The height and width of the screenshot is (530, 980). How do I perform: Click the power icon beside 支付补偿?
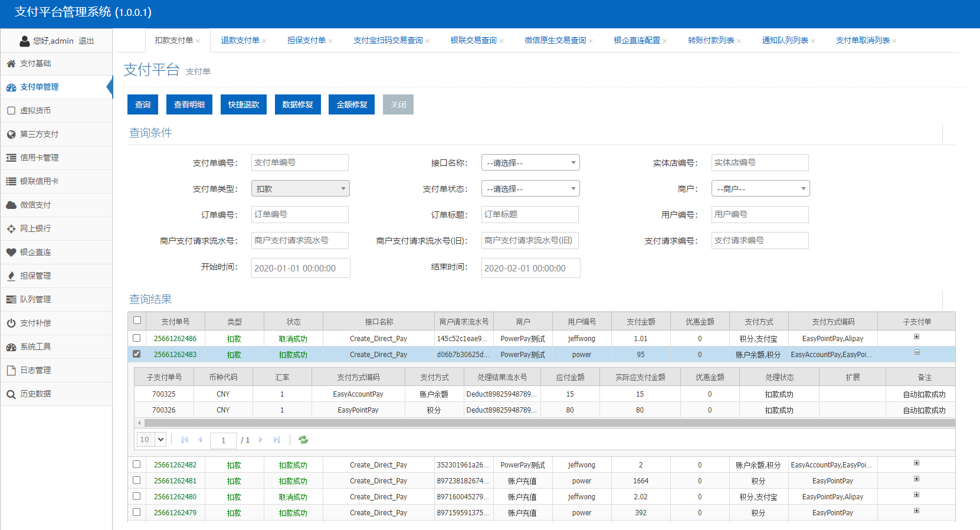pyautogui.click(x=11, y=323)
